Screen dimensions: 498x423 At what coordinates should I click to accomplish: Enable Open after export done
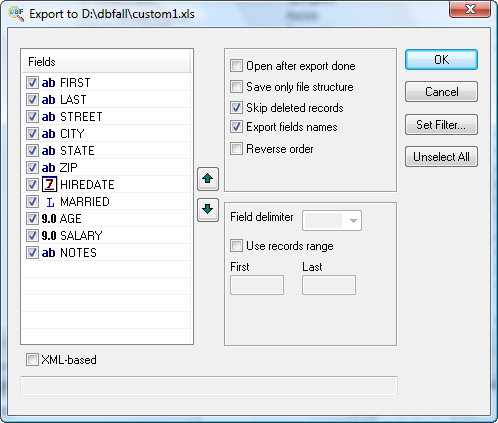[236, 66]
